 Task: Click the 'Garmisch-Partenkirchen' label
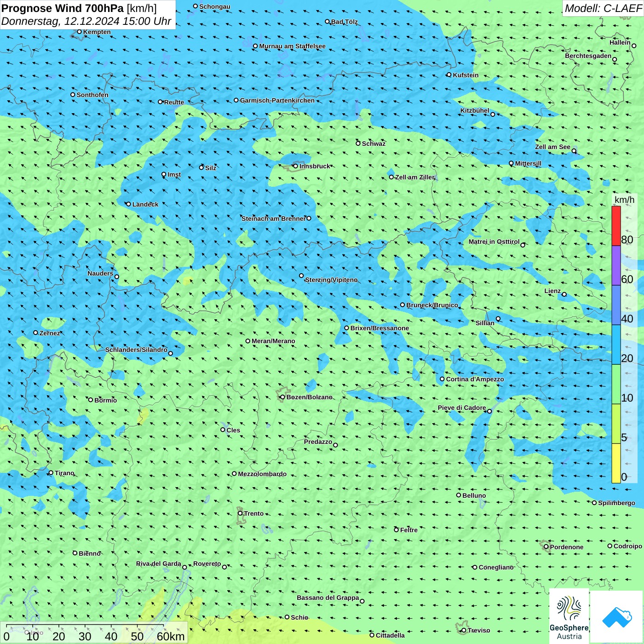[277, 100]
